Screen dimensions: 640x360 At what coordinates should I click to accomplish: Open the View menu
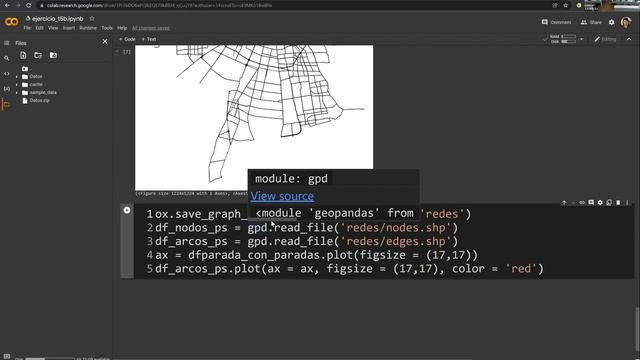[53, 28]
